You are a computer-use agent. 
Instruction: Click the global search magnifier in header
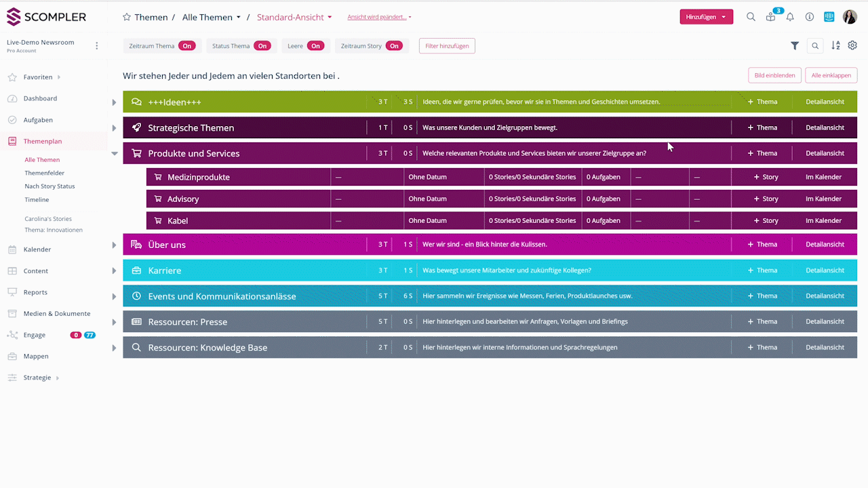click(751, 17)
